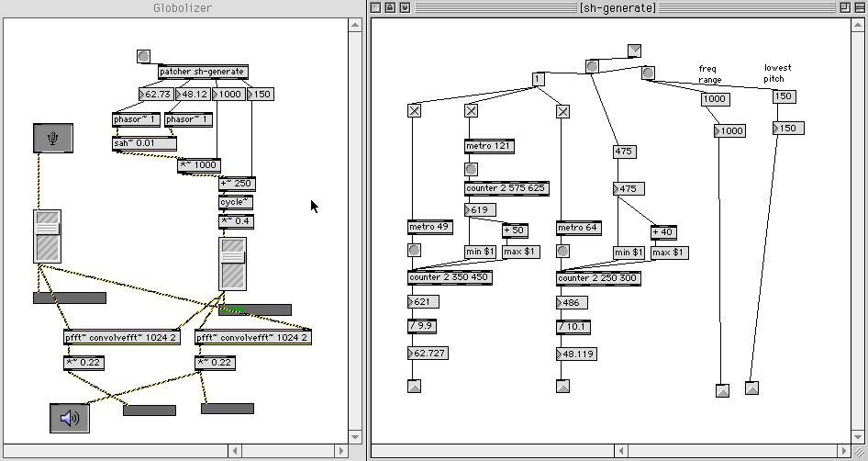
Task: Click the outlet fed by the freq range 1000 box
Action: point(722,390)
